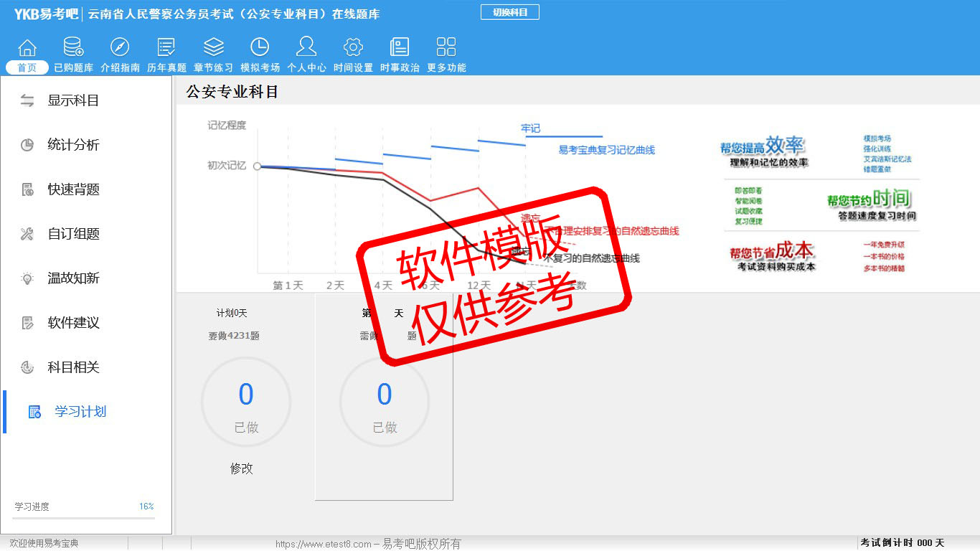The height and width of the screenshot is (551, 980).
Task: Open 软件建议 sidebar item
Action: (73, 323)
